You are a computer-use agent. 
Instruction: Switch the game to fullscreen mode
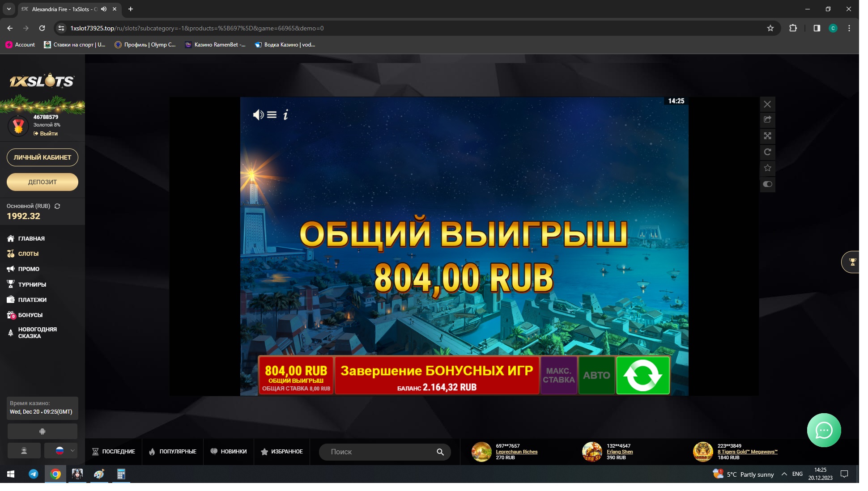[767, 136]
